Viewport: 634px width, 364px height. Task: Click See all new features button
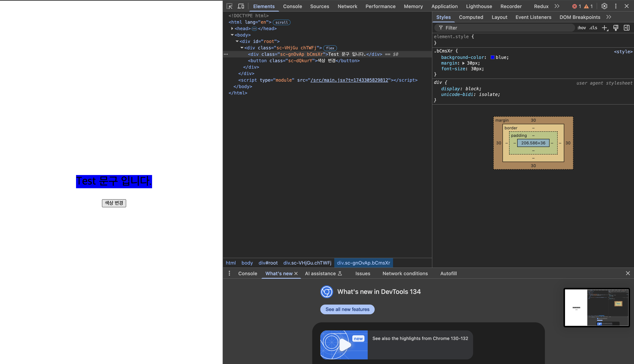(347, 309)
